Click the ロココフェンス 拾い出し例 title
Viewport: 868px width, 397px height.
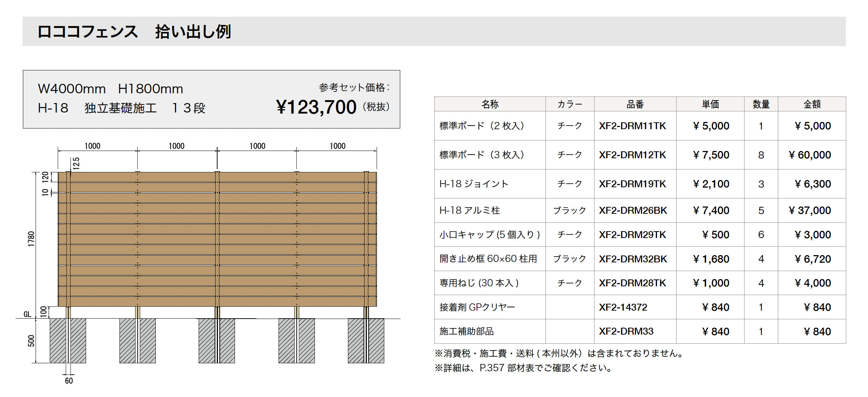[134, 32]
